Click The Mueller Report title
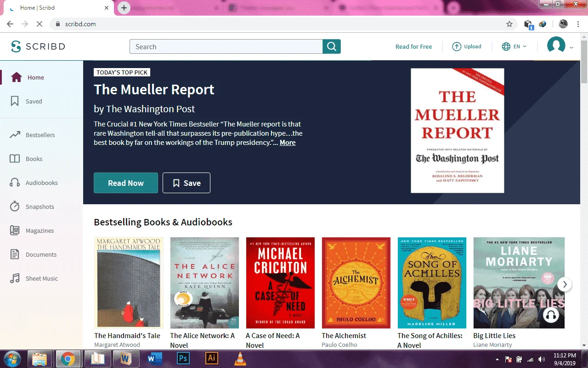This screenshot has width=588, height=368. point(154,89)
